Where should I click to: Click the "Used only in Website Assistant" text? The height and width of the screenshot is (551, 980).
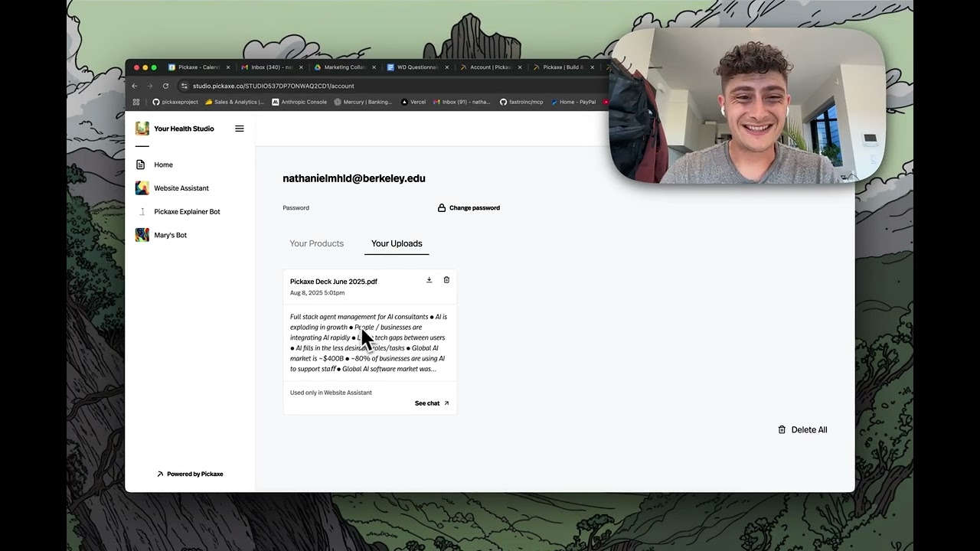pyautogui.click(x=331, y=393)
